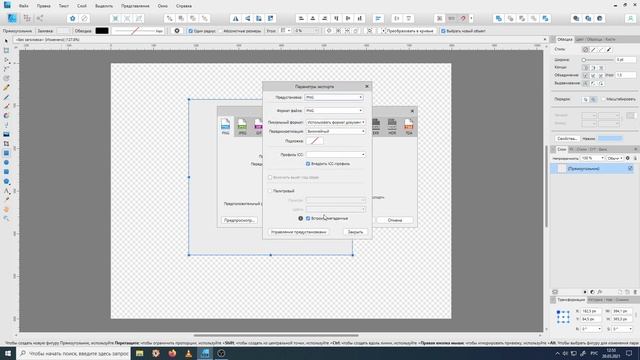Open the layer opacity dropdown
The image size is (640, 360).
tap(592, 158)
